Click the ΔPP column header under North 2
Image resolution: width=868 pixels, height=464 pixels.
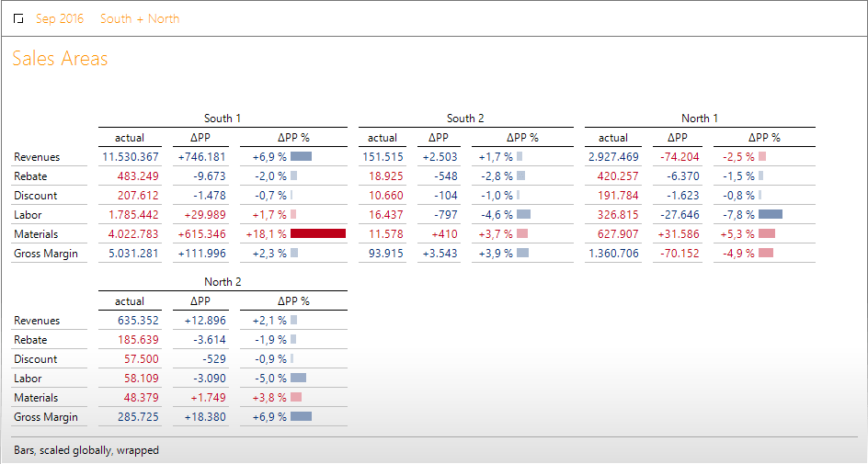200,301
